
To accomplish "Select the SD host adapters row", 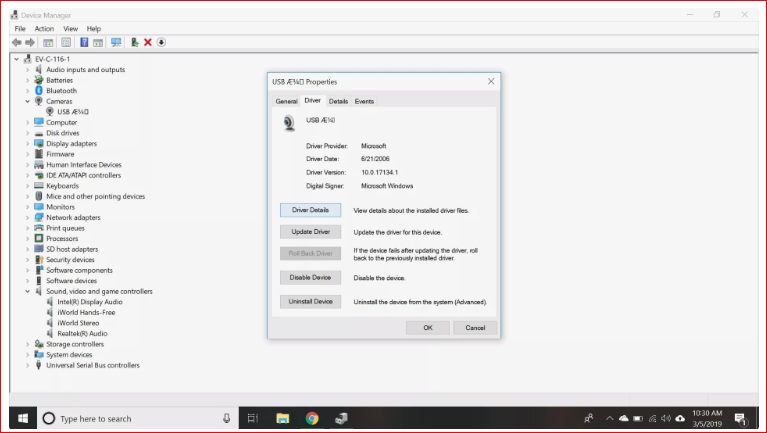I will point(67,250).
